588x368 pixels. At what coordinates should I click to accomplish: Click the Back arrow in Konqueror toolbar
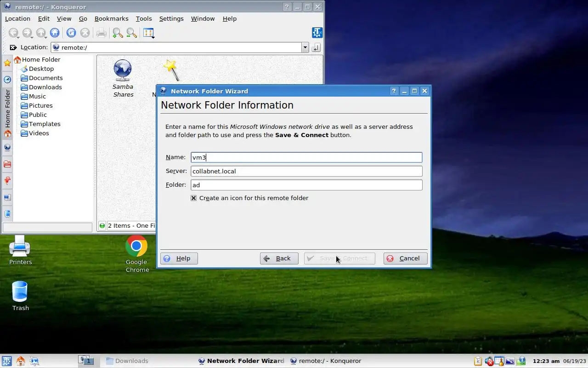[x=13, y=33]
